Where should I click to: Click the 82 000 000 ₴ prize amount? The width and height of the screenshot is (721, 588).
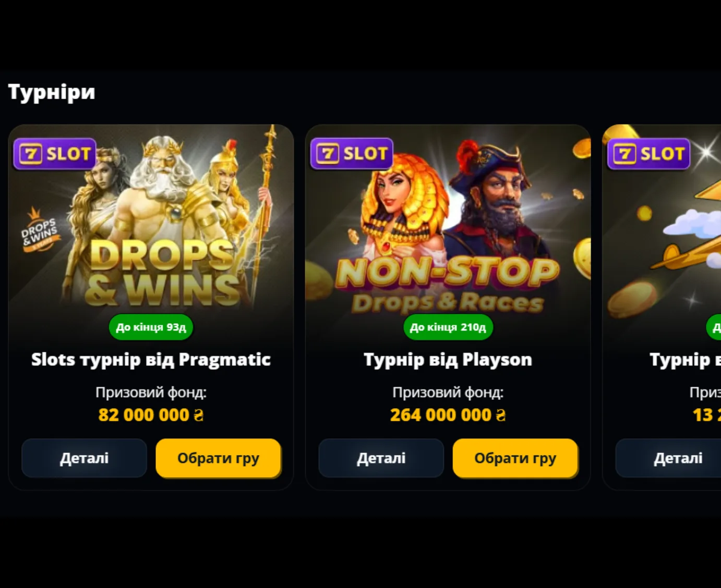tap(151, 415)
